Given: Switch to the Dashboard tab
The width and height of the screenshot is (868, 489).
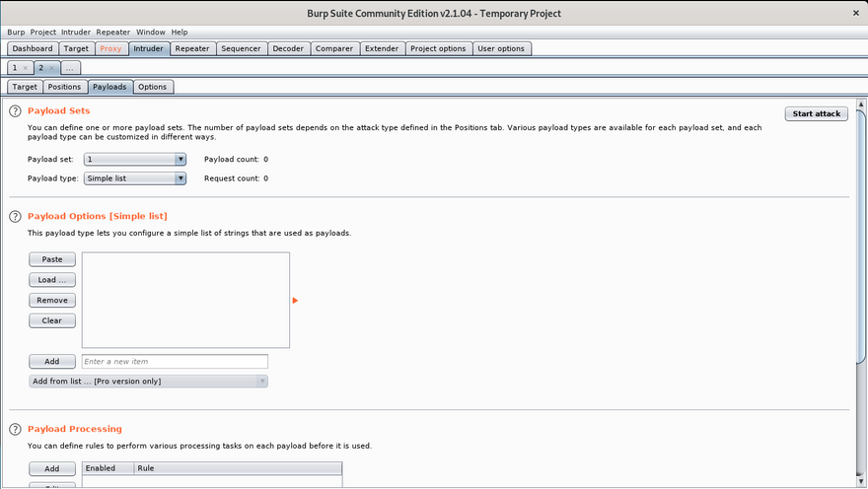Looking at the screenshot, I should click(x=33, y=48).
